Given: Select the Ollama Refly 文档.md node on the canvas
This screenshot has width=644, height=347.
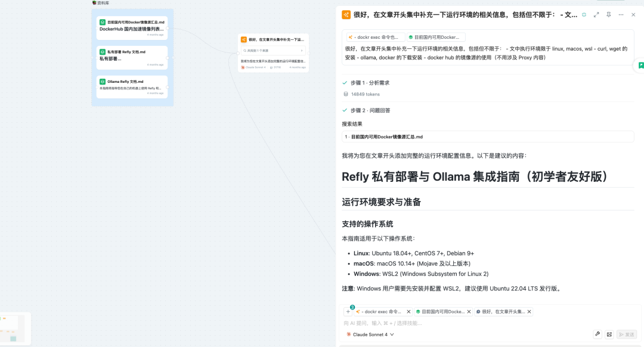Looking at the screenshot, I should [132, 87].
